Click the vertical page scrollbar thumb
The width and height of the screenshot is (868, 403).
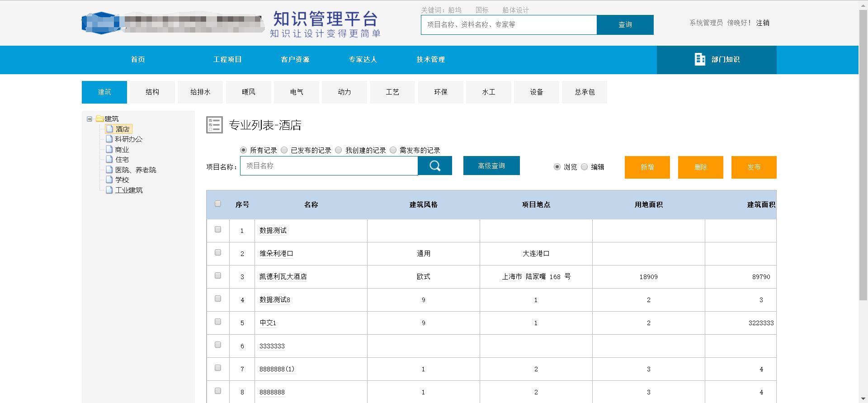(863, 155)
